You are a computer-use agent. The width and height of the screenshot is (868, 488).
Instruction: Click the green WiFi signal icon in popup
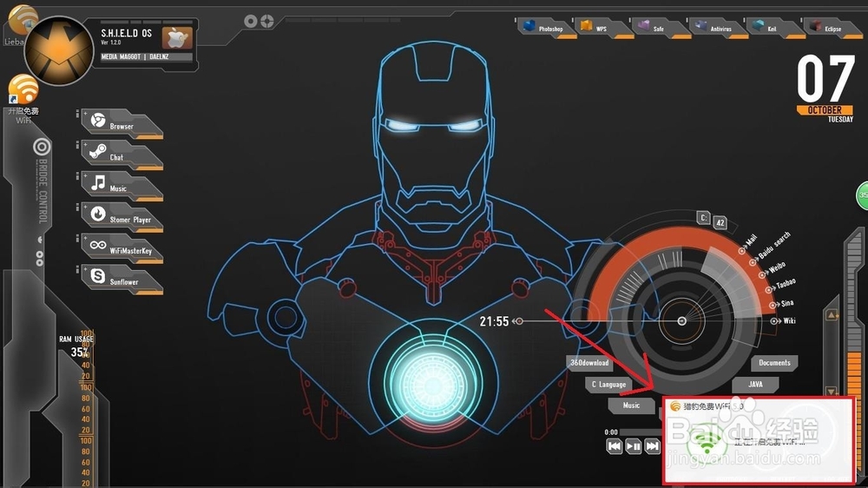pos(707,442)
